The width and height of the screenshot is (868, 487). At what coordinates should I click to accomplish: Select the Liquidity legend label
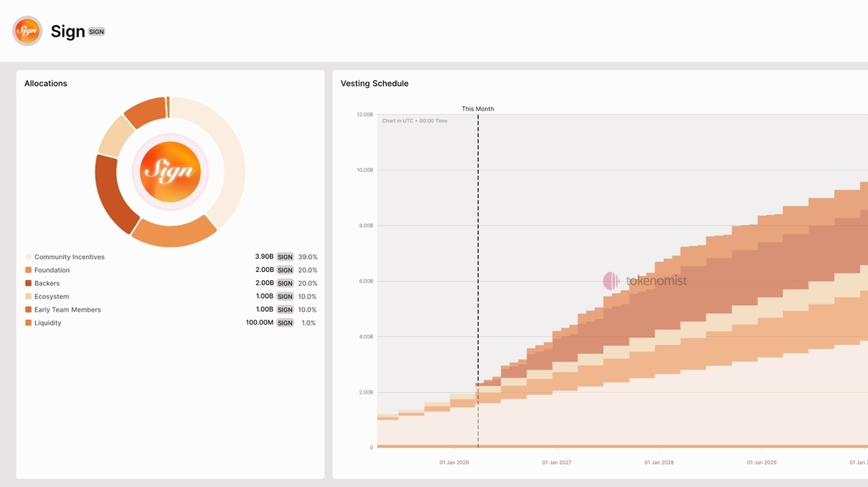[x=48, y=322]
